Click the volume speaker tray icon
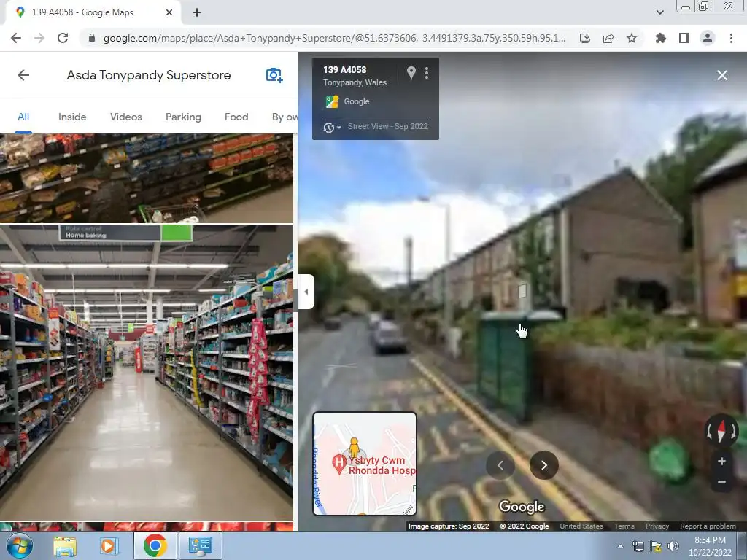The image size is (747, 560). [673, 546]
